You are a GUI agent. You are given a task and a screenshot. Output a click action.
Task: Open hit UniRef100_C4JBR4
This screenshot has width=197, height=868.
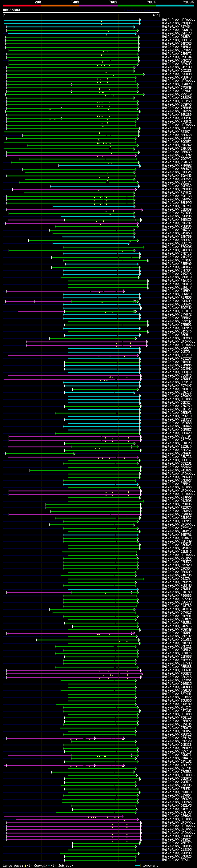tap(177, 37)
